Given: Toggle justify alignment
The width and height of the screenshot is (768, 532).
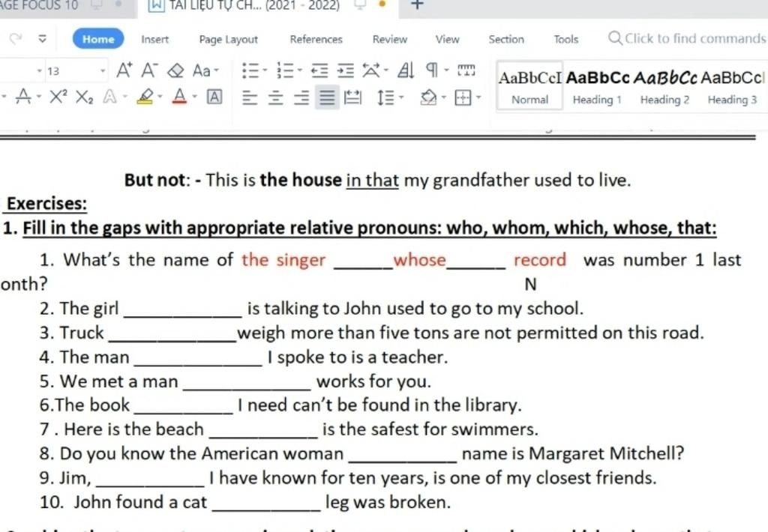Looking at the screenshot, I should coord(327,97).
